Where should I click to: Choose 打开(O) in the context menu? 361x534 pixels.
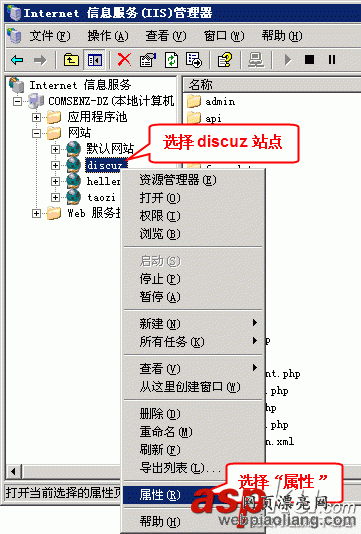(193, 198)
